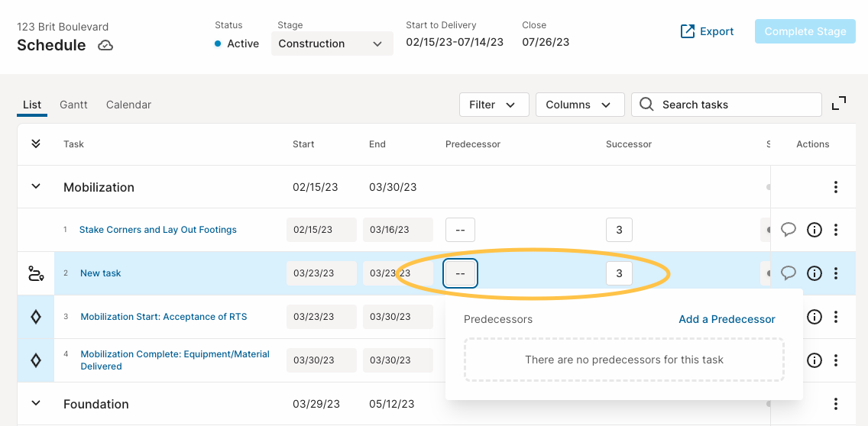
Task: Click milestone diamond for Mobilization Start row
Action: tap(35, 317)
